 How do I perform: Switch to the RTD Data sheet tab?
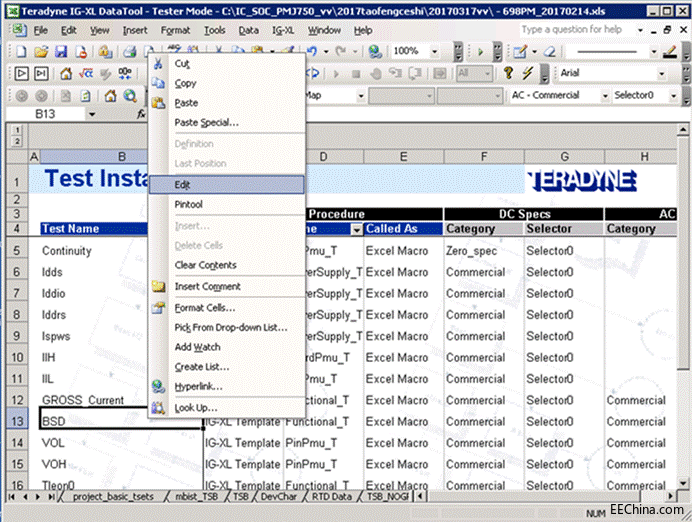[331, 497]
